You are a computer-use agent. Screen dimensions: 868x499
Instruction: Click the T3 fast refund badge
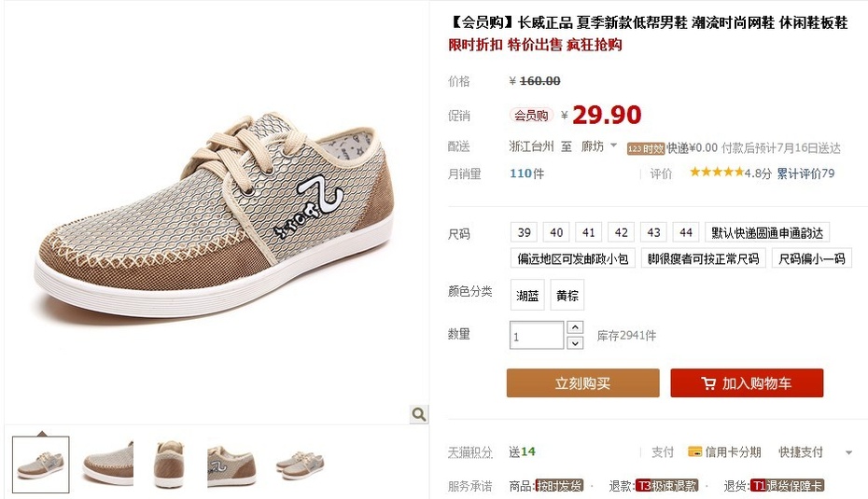coord(666,486)
